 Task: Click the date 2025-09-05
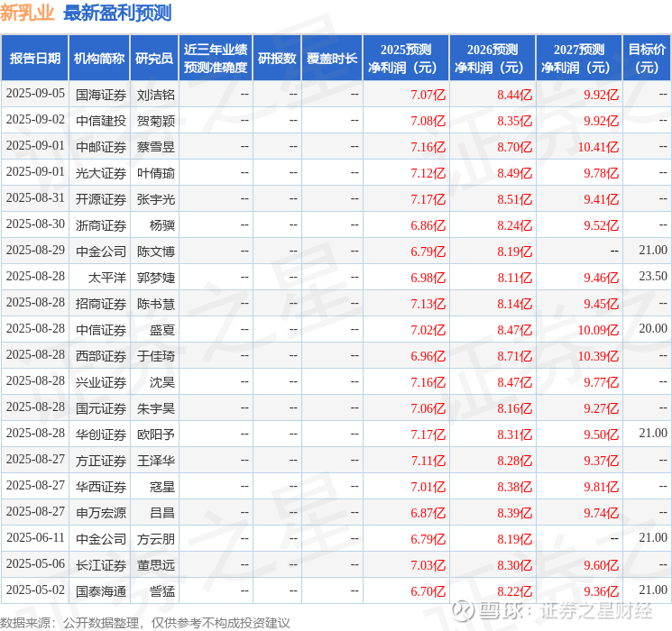click(x=35, y=94)
